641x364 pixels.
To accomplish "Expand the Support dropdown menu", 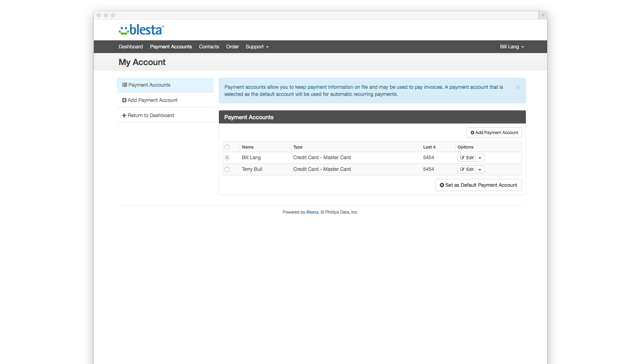I will [257, 47].
